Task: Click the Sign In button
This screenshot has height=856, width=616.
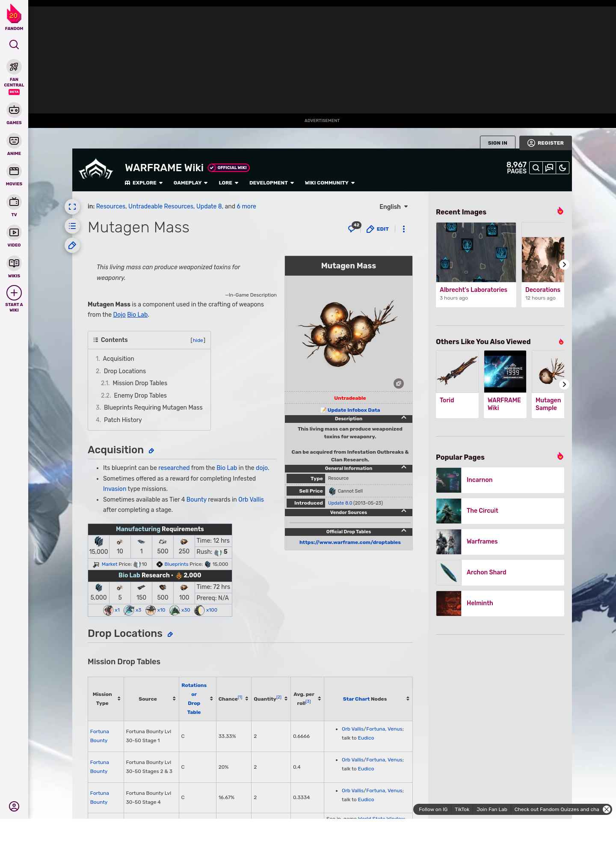Action: [498, 143]
